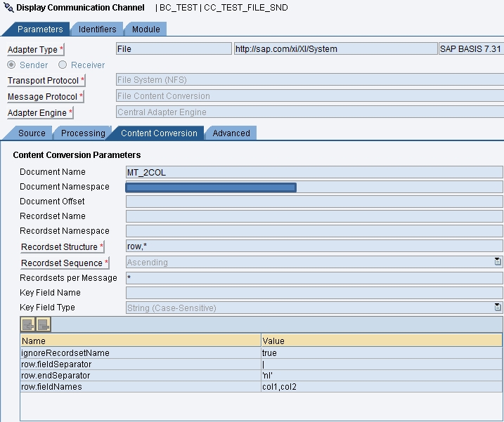
Task: Click the Recordsets per Message field
Action: point(314,278)
